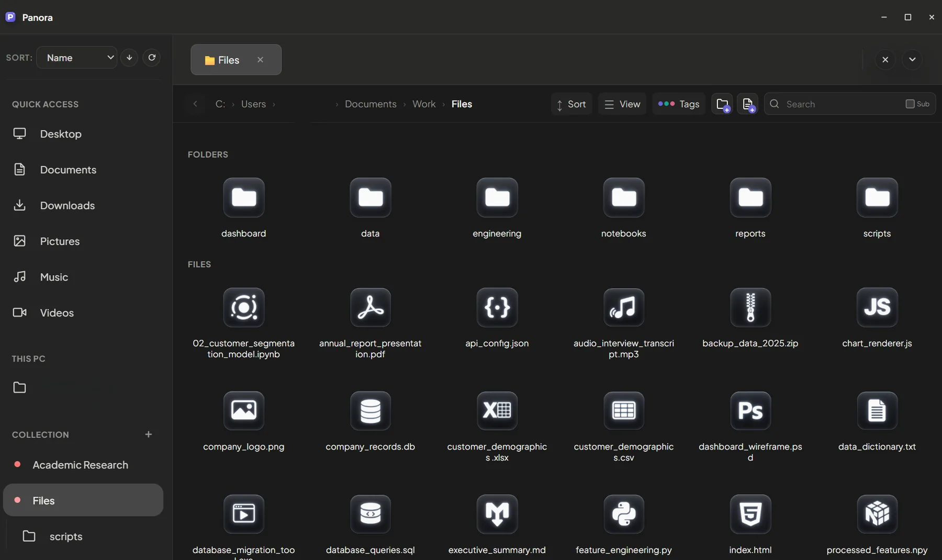
Task: Select the backup_data_2025.zip archive icon
Action: click(x=750, y=308)
